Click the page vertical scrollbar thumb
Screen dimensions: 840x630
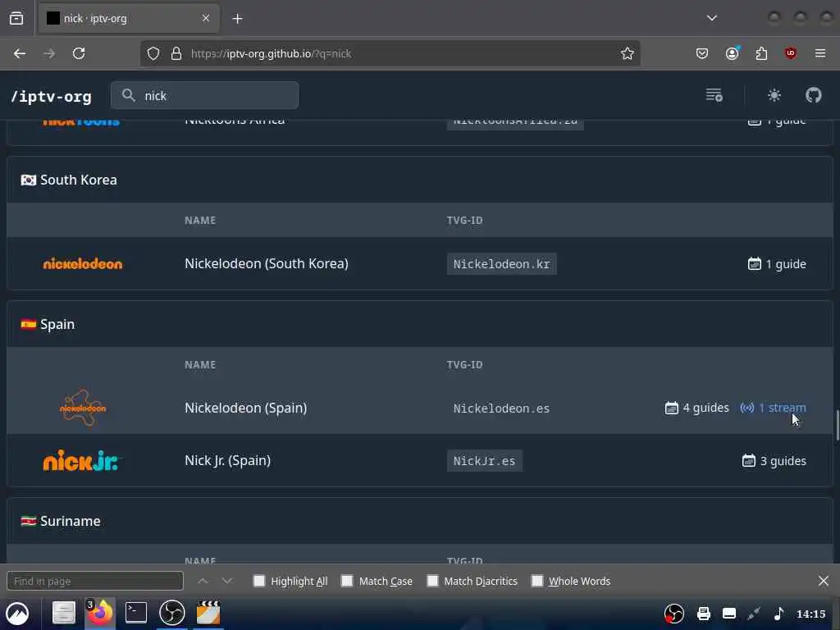[837, 426]
